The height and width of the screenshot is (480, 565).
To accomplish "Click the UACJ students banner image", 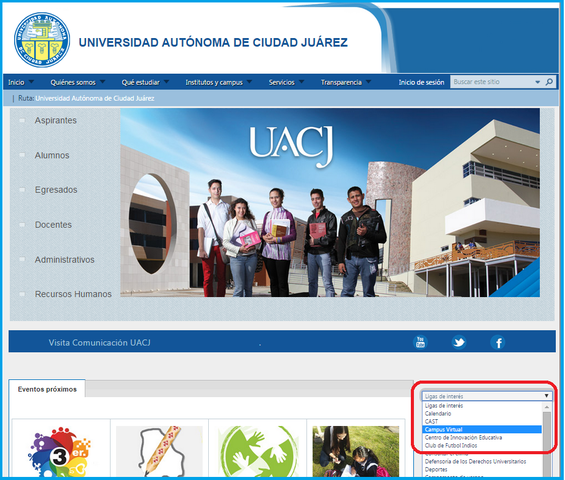I will pos(330,203).
